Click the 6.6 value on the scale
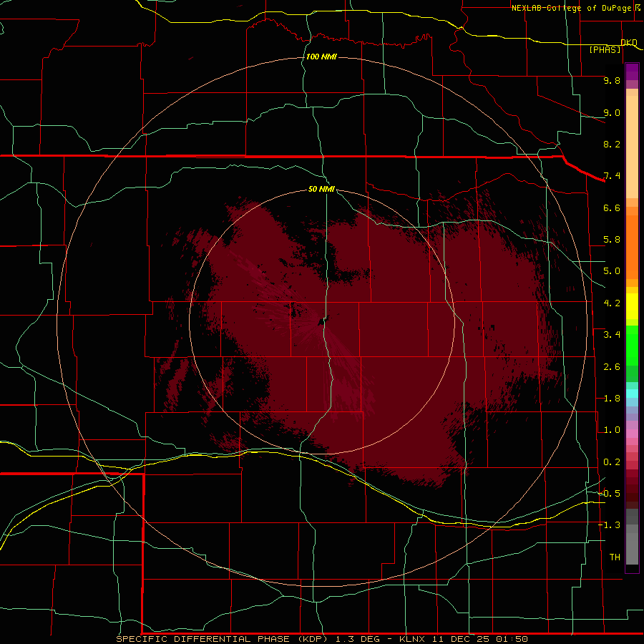Image resolution: width=644 pixels, height=644 pixels. coord(612,208)
